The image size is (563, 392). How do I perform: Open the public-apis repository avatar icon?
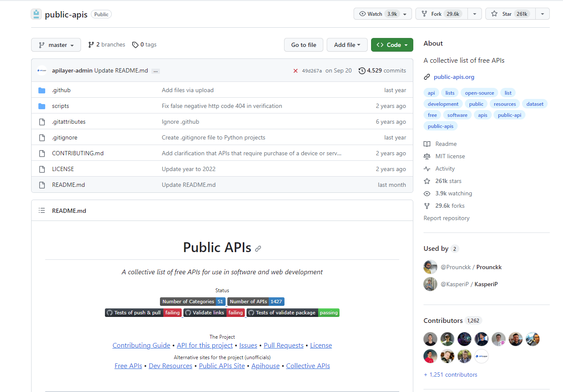pyautogui.click(x=36, y=14)
